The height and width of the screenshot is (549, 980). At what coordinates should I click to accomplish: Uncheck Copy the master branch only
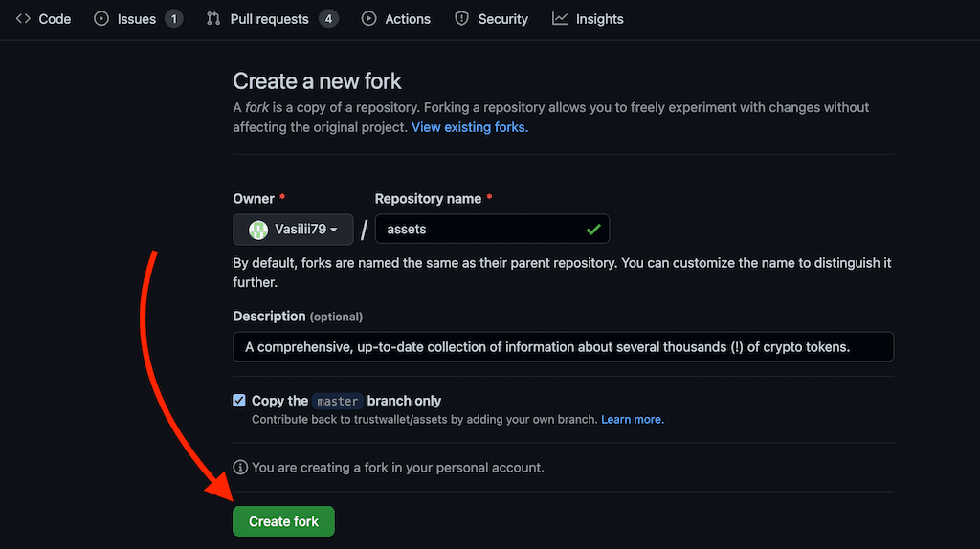point(238,401)
